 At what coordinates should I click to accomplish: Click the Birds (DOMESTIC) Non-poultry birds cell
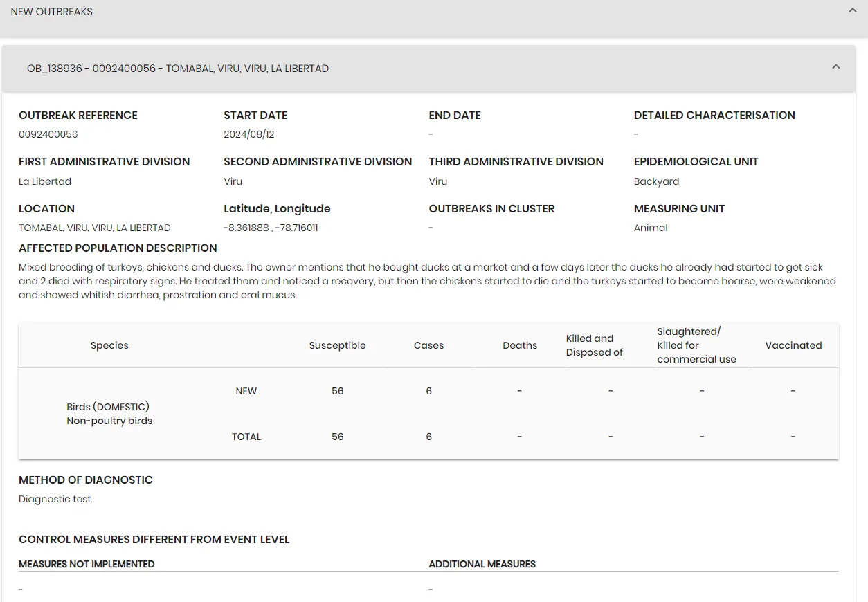[x=109, y=414]
